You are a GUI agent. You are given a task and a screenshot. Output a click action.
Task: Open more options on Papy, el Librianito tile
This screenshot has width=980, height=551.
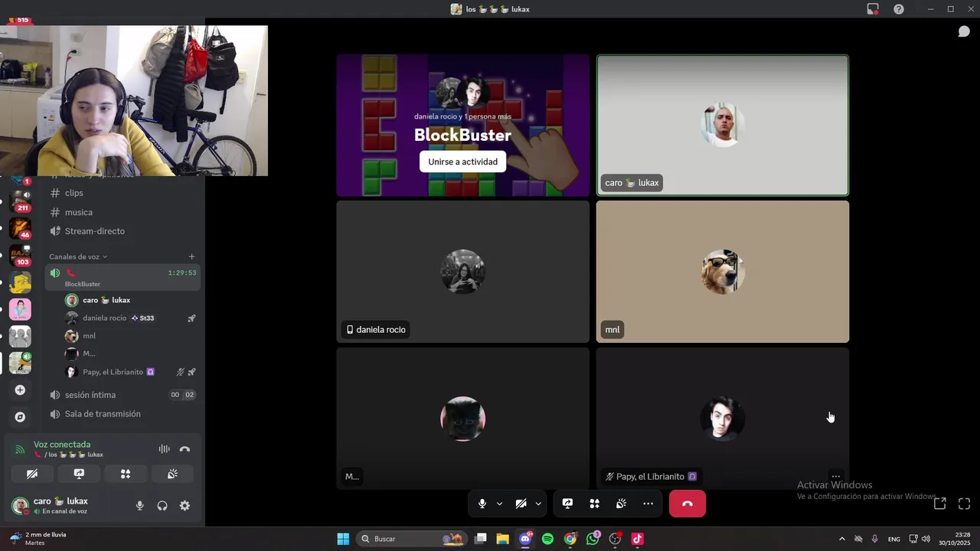tap(836, 476)
